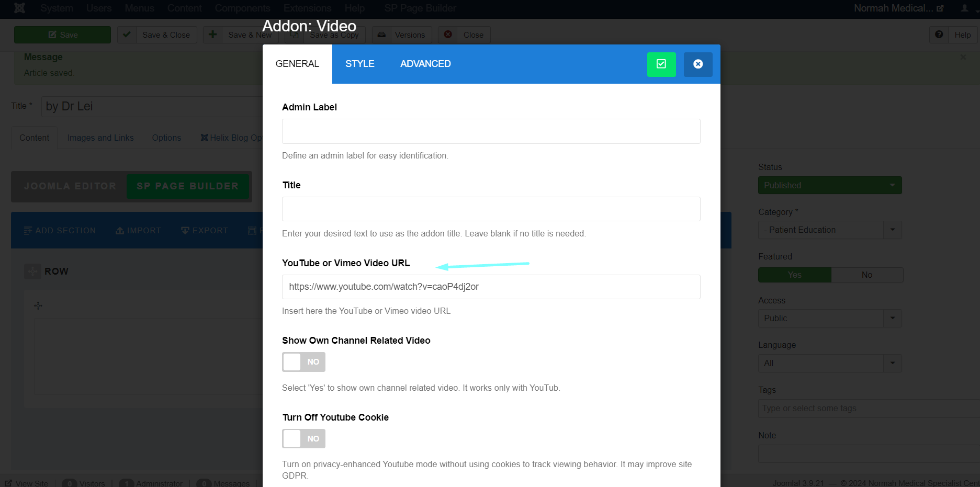This screenshot has height=487, width=980.
Task: Click the Joomla logo icon in the top bar
Action: (x=19, y=8)
